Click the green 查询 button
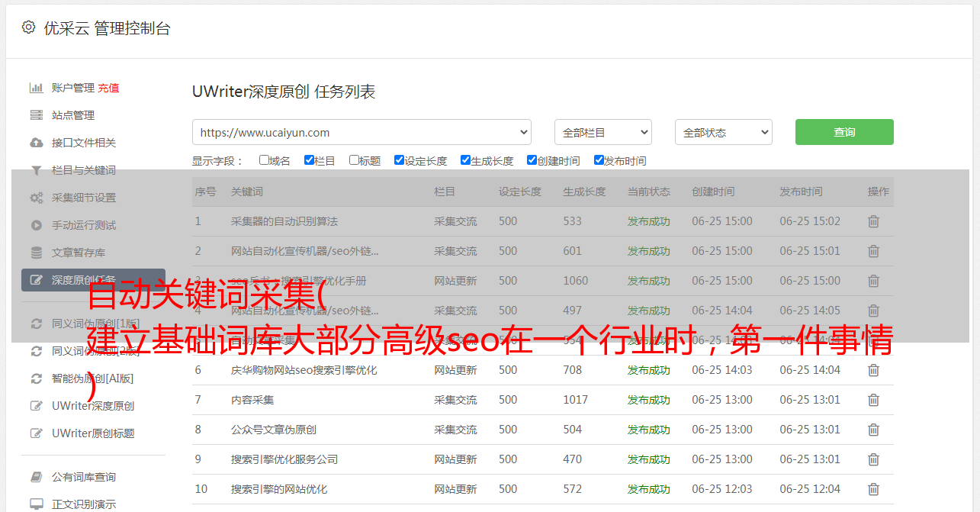The image size is (980, 512). (x=844, y=132)
